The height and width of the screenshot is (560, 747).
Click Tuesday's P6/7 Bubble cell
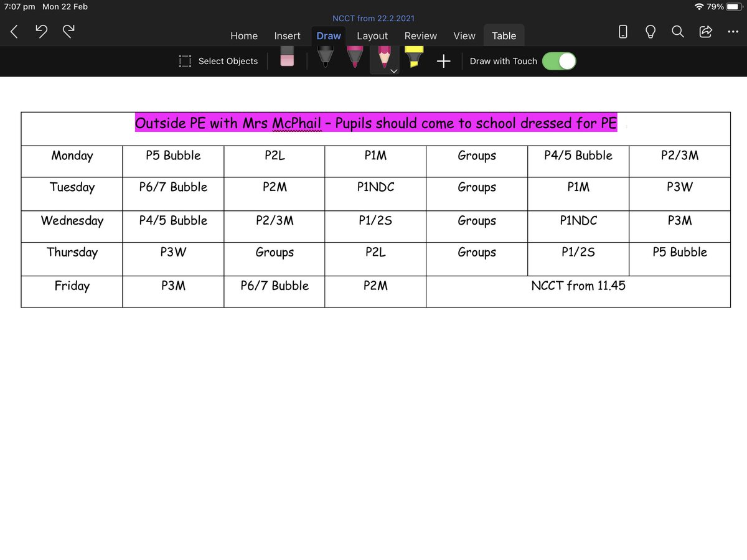coord(173,194)
